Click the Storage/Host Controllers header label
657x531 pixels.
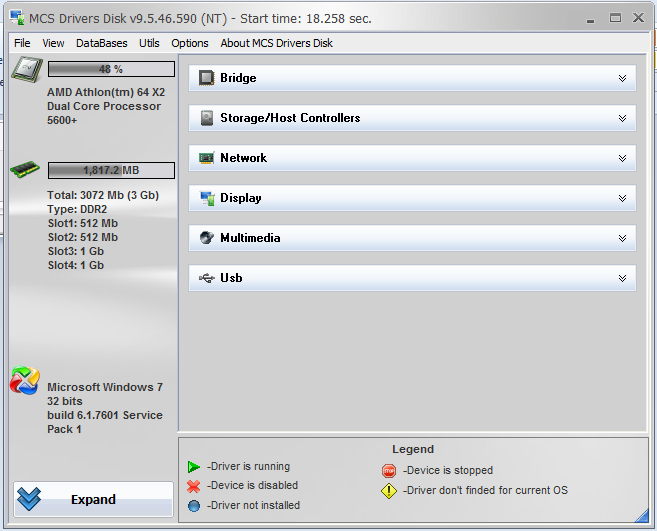point(290,118)
